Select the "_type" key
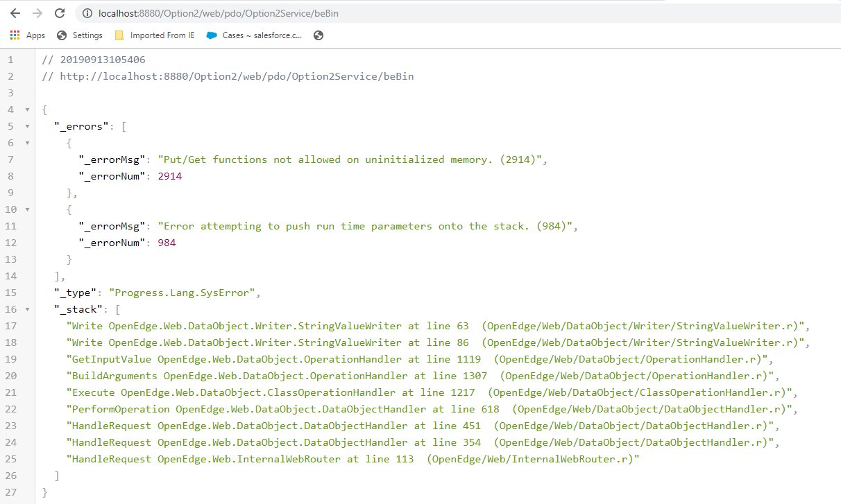 pyautogui.click(x=76, y=293)
